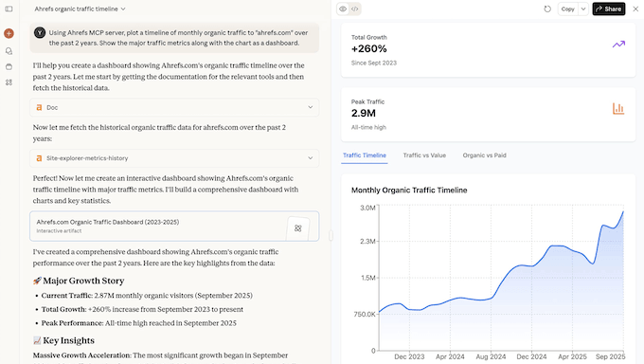The image size is (644, 364).
Task: Switch artifact to code view
Action: [355, 9]
